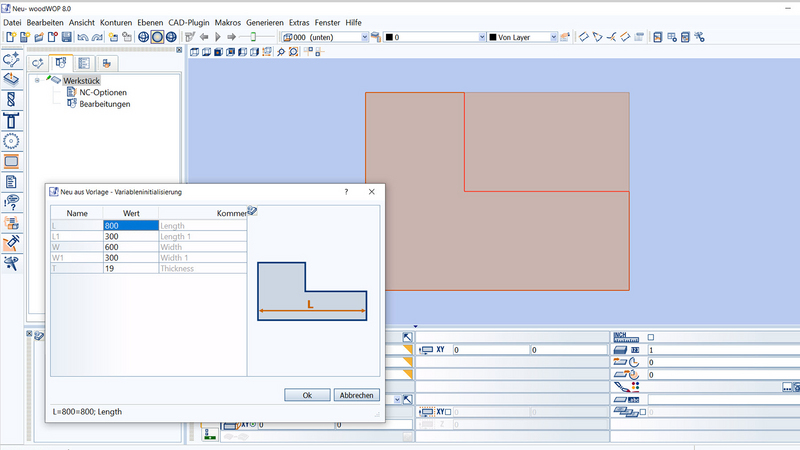Image resolution: width=800 pixels, height=450 pixels.
Task: Collapse the Werkstück tree node
Action: [38, 80]
